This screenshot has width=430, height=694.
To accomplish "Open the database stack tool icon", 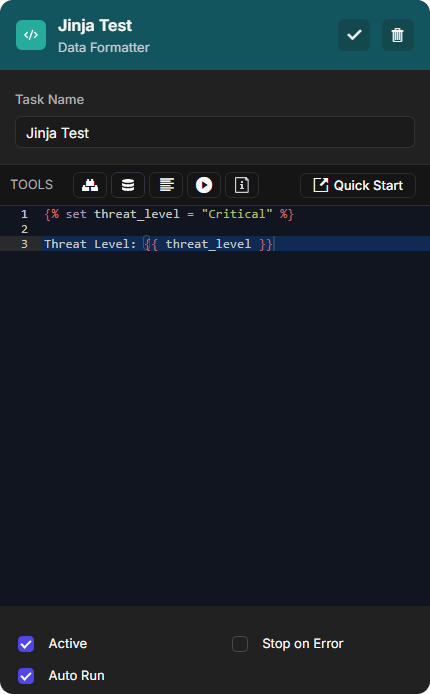I will pos(128,185).
